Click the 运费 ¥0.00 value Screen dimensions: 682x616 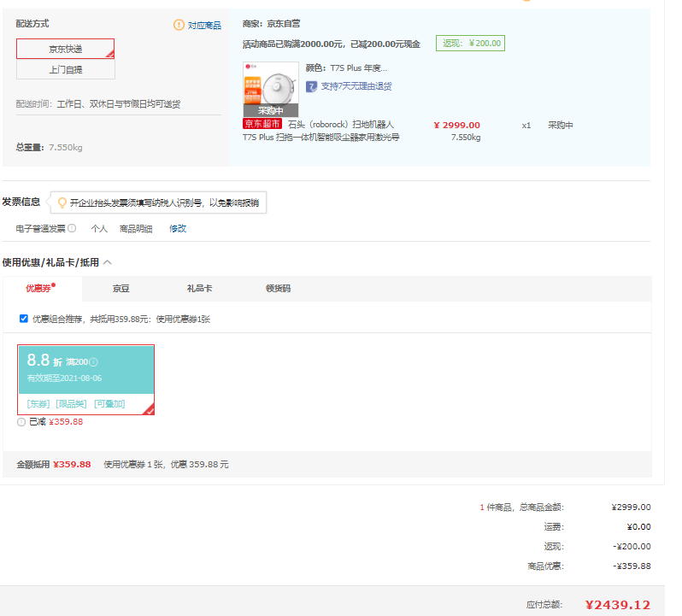(638, 527)
